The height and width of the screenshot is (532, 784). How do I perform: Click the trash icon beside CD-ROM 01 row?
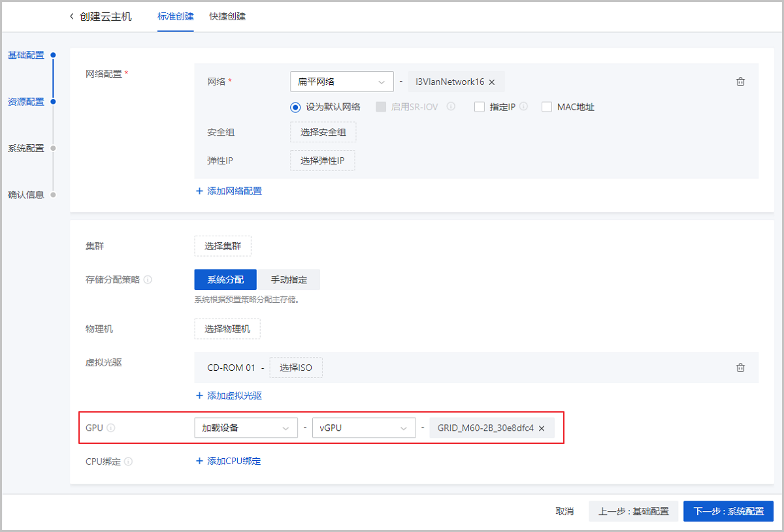point(740,368)
